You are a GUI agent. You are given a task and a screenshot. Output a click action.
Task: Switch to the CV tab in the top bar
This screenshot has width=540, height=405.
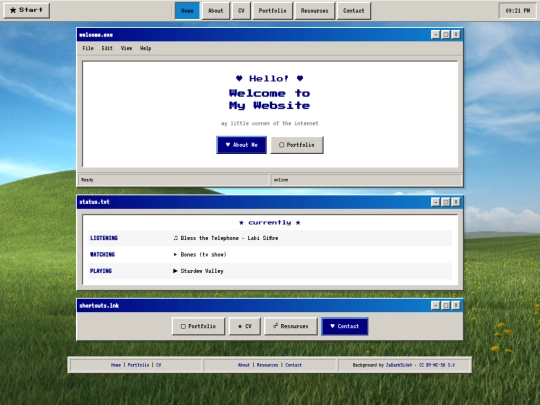[x=241, y=11]
